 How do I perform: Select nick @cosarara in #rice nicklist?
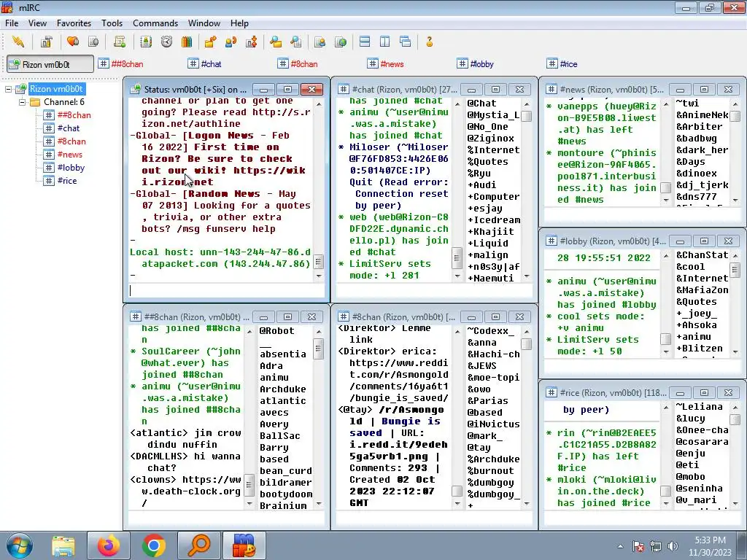703,441
